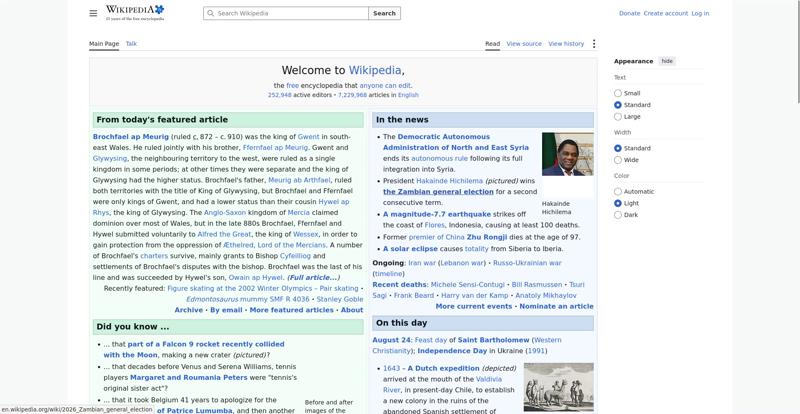800x414 pixels.
Task: Select Automatic color mode
Action: [x=617, y=192]
